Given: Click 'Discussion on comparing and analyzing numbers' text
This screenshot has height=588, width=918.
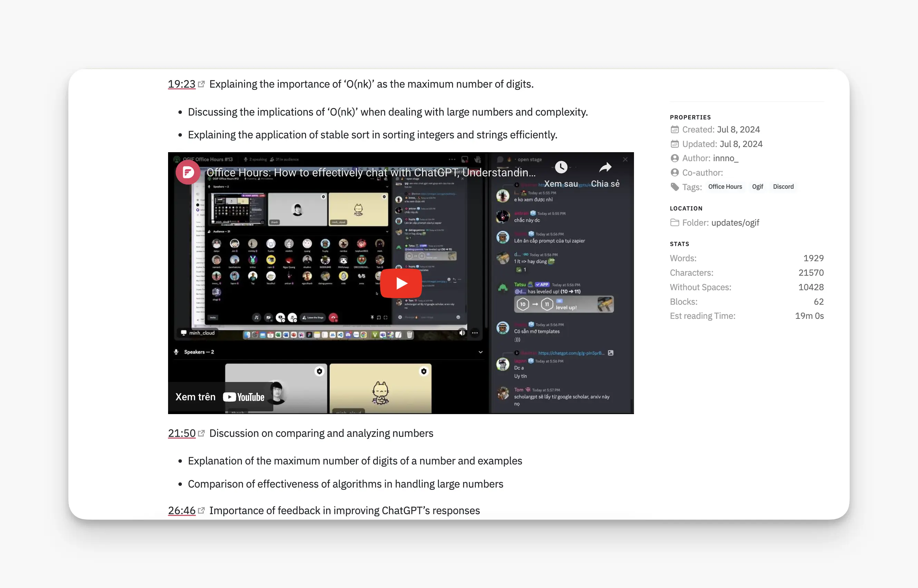Looking at the screenshot, I should 321,433.
